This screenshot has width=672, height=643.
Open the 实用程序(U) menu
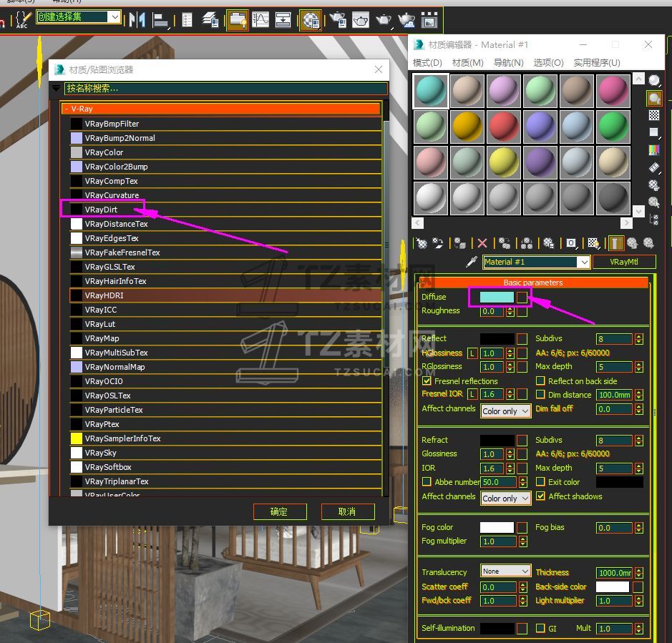(597, 63)
